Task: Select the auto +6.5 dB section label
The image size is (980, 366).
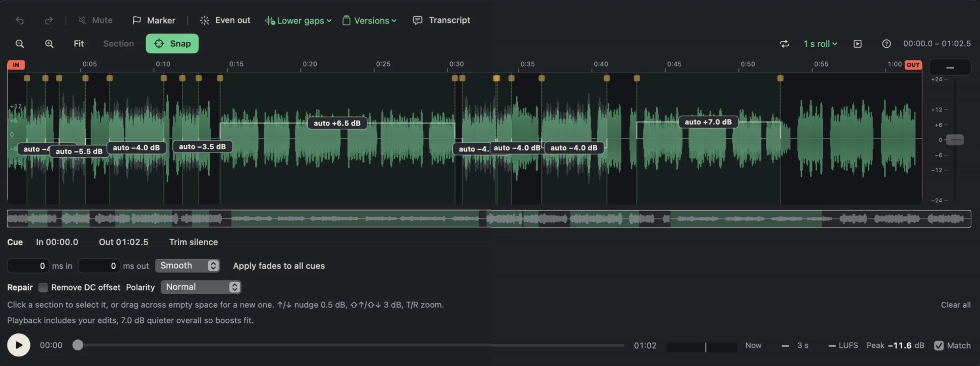Action: click(x=337, y=123)
